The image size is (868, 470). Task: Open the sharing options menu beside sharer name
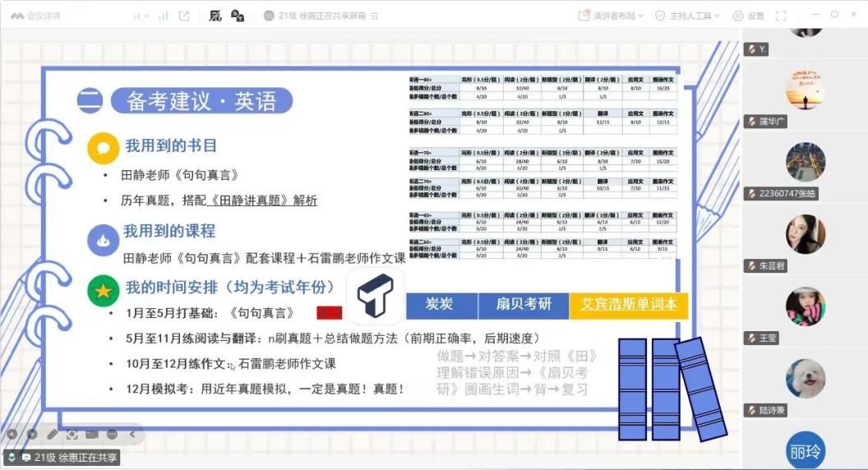376,16
